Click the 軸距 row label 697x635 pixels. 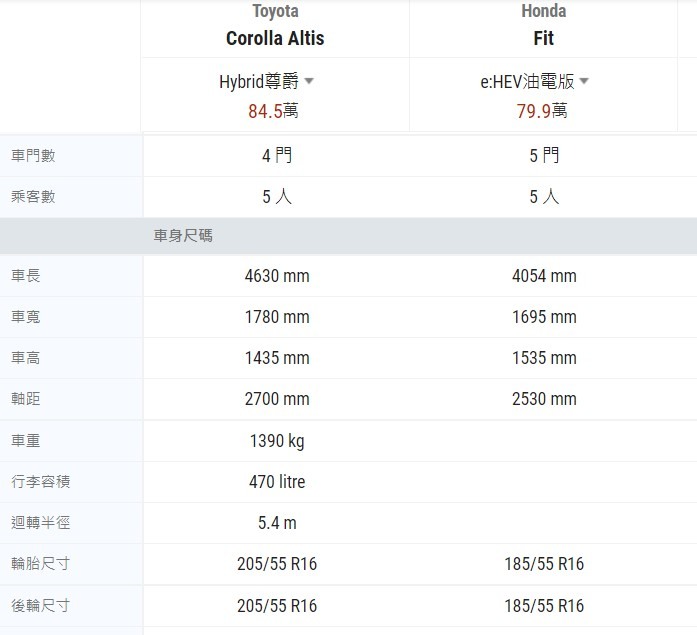(26, 399)
